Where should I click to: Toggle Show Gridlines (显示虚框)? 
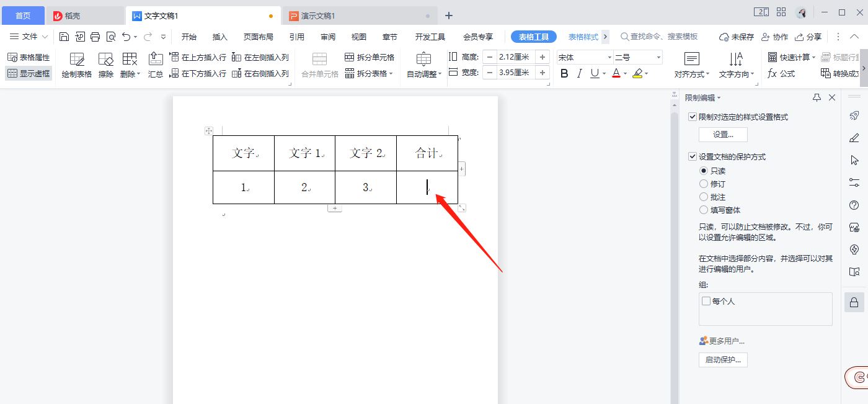tap(29, 73)
